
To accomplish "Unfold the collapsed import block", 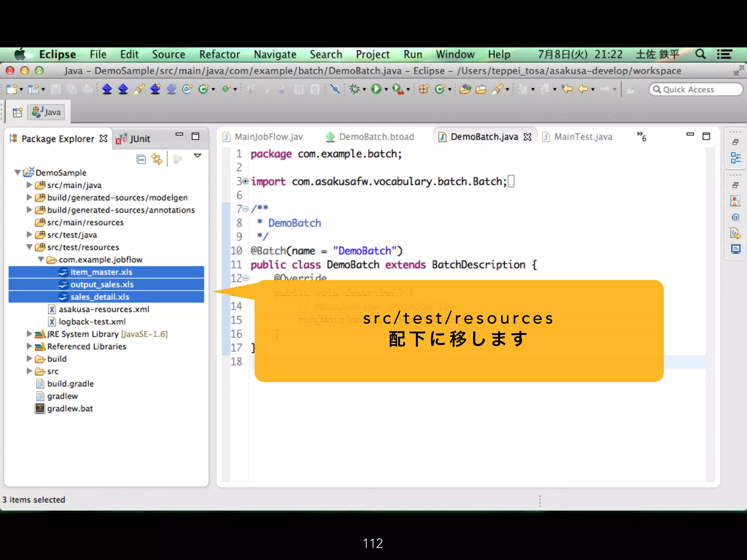I will (x=245, y=181).
